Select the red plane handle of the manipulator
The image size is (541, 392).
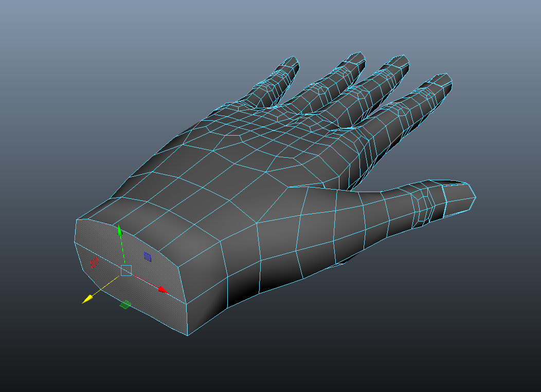click(x=94, y=263)
